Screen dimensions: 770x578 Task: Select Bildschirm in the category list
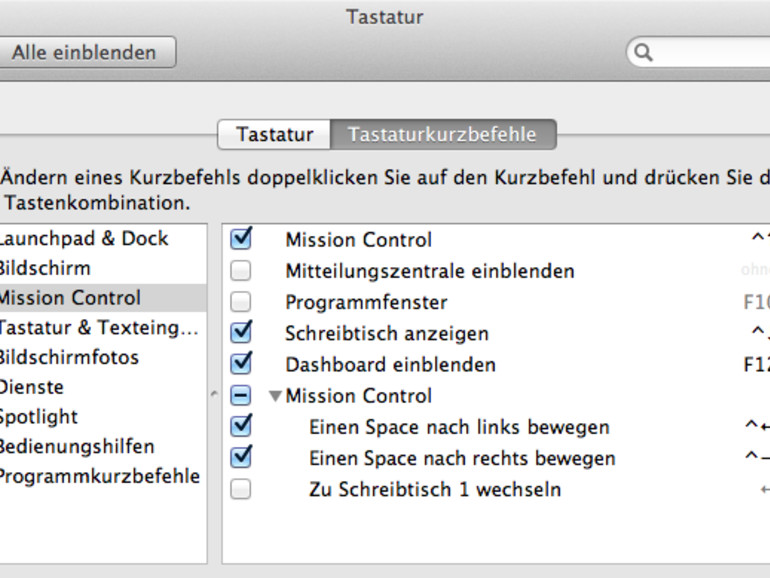pos(102,269)
